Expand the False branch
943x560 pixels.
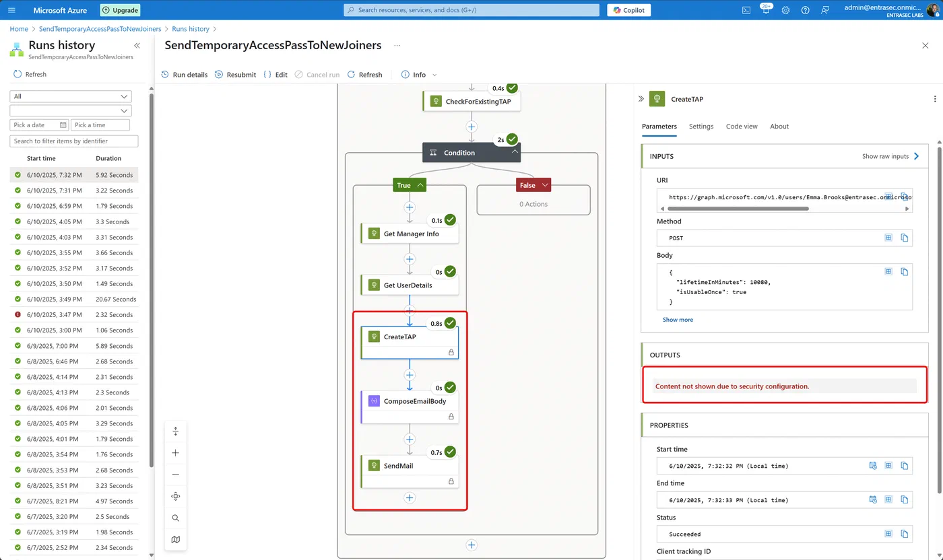(545, 185)
